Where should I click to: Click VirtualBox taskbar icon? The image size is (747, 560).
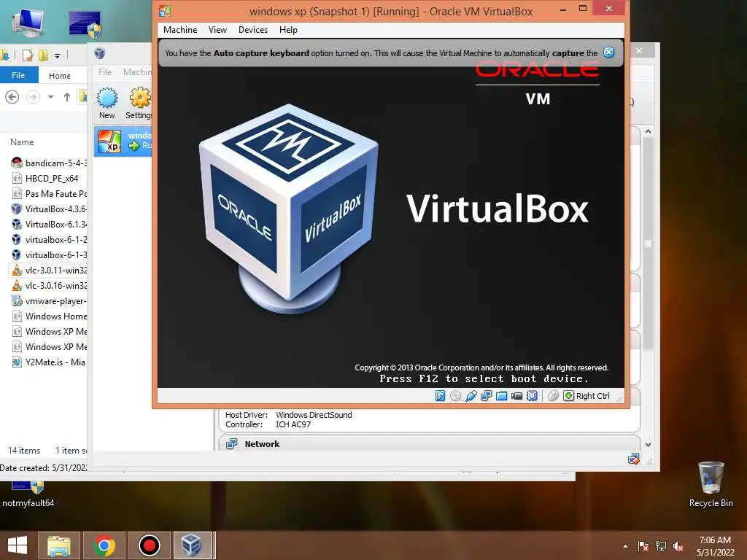click(x=192, y=545)
